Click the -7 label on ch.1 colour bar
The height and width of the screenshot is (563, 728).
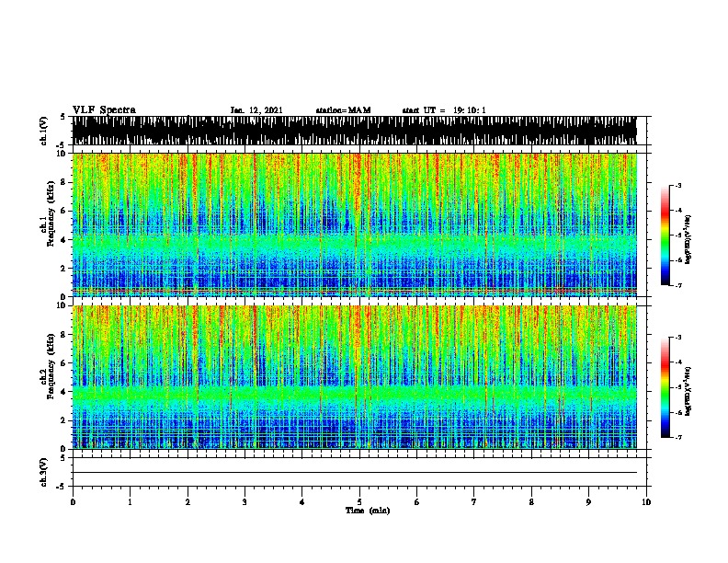[x=678, y=285]
